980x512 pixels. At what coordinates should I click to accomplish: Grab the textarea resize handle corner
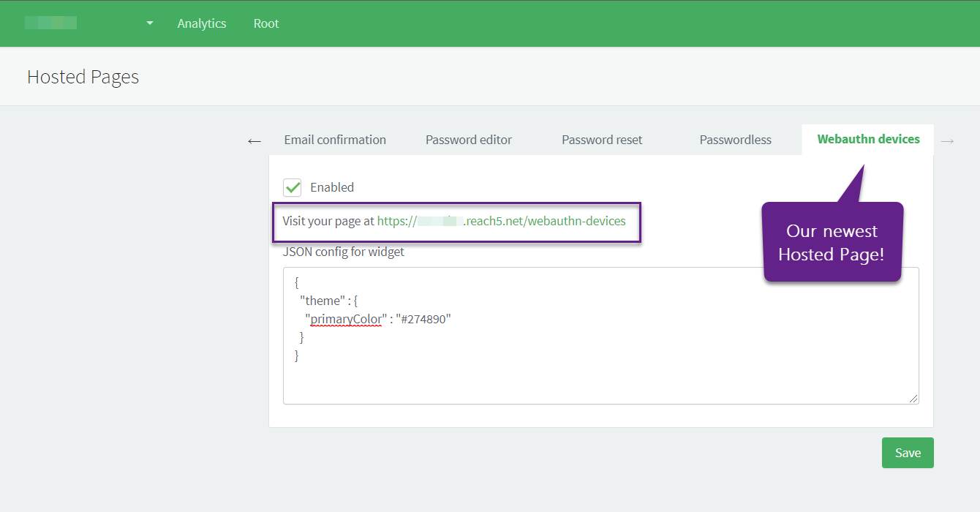(x=913, y=399)
